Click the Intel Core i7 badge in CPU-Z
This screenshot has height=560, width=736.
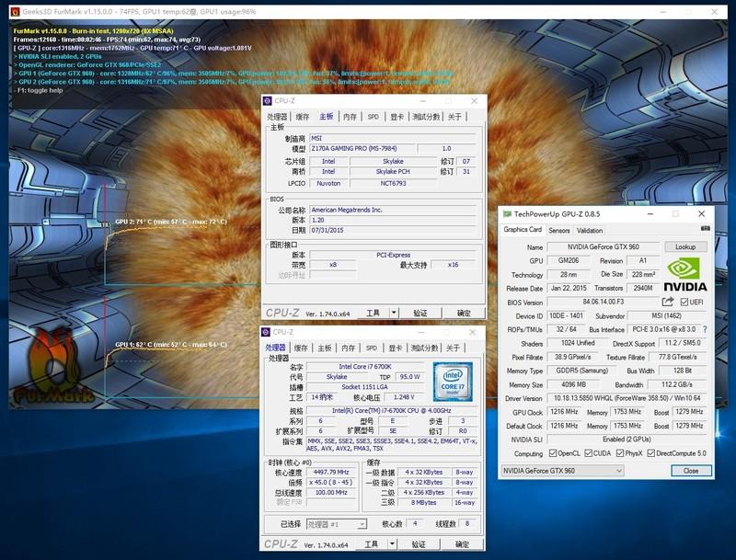coord(453,382)
